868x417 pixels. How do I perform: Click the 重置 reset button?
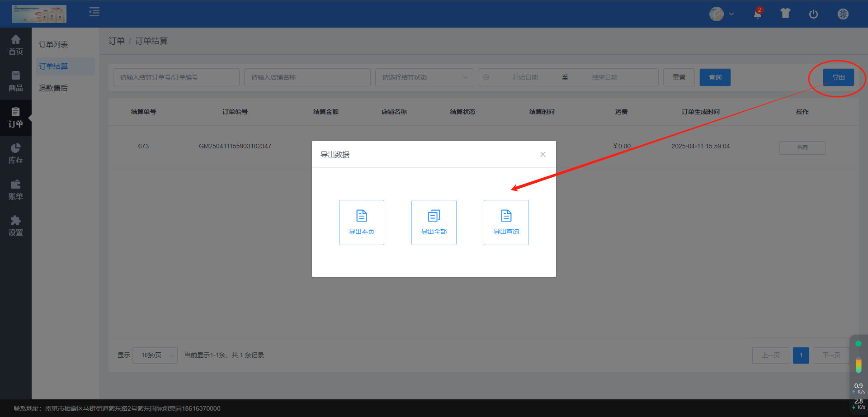pos(679,77)
